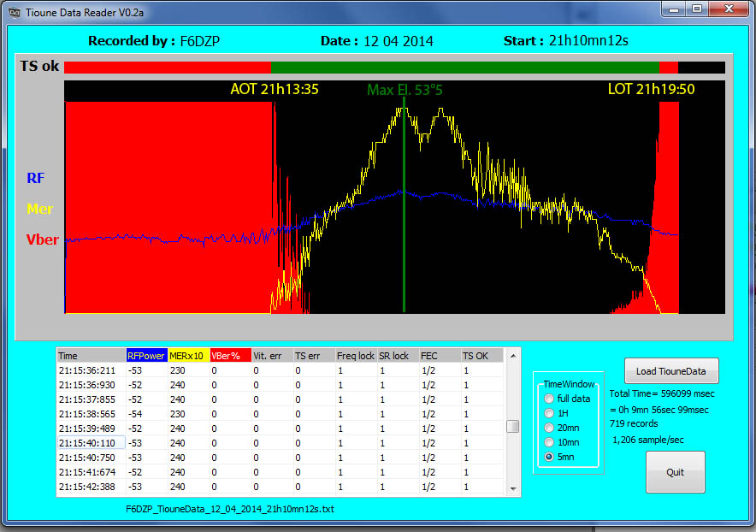The width and height of the screenshot is (756, 532).
Task: Click the AOT 21h13:35 label on graph
Action: pyautogui.click(x=275, y=89)
